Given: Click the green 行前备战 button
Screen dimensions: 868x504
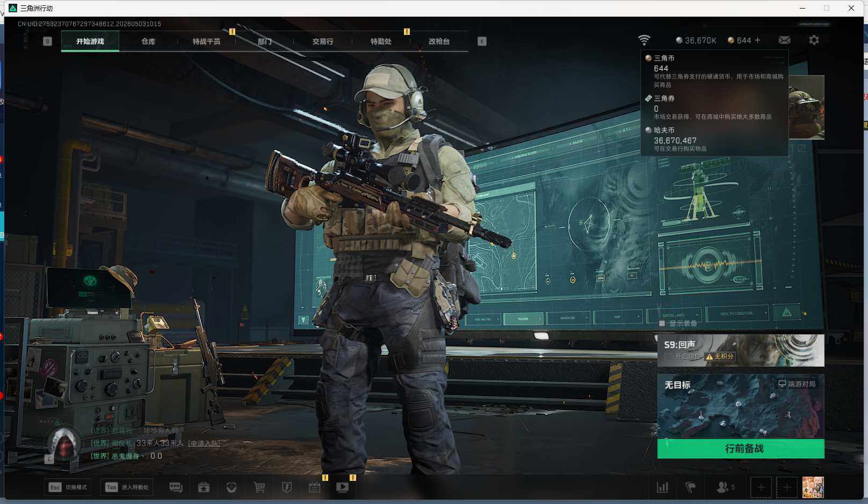Looking at the screenshot, I should pyautogui.click(x=741, y=449).
